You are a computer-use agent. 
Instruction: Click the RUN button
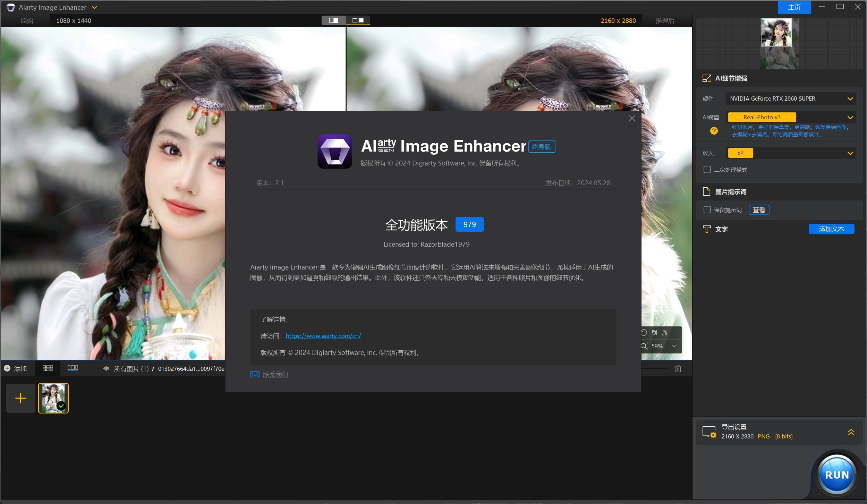point(837,475)
